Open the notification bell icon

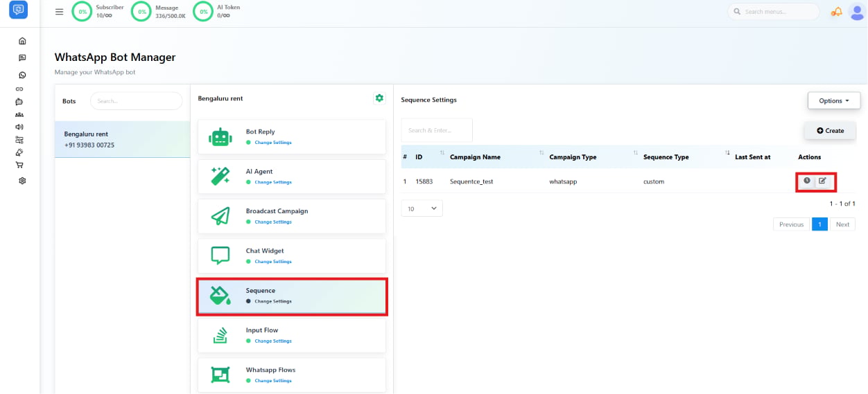pyautogui.click(x=837, y=12)
